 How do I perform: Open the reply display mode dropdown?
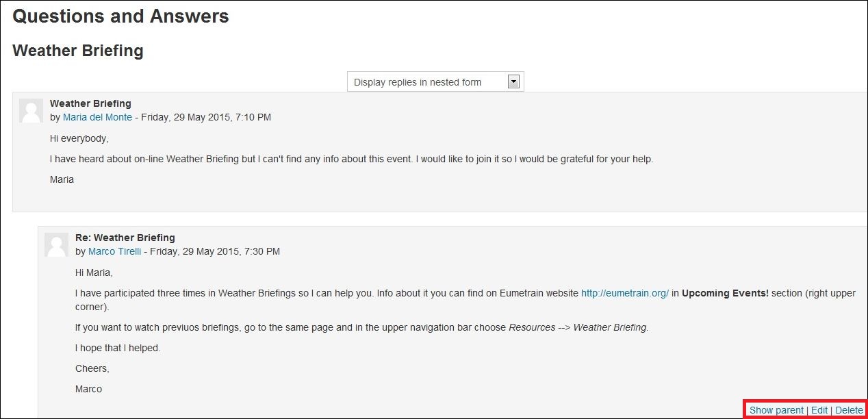click(435, 82)
